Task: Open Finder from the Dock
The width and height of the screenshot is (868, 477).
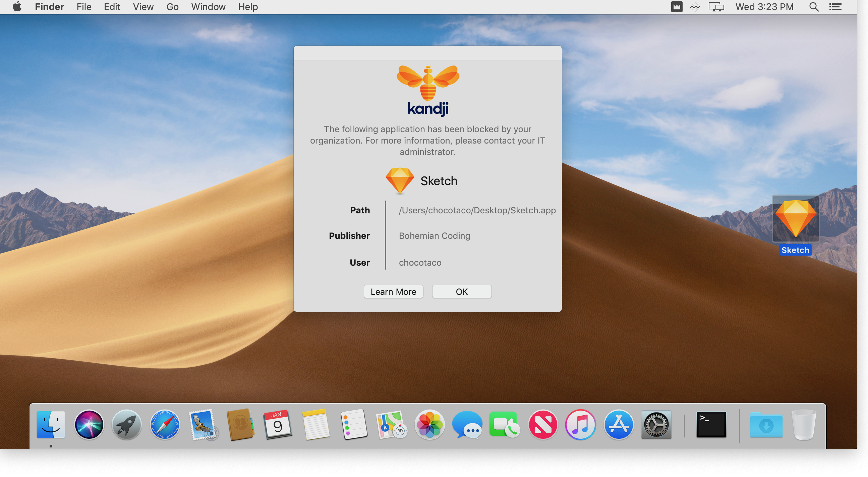Action: click(51, 424)
